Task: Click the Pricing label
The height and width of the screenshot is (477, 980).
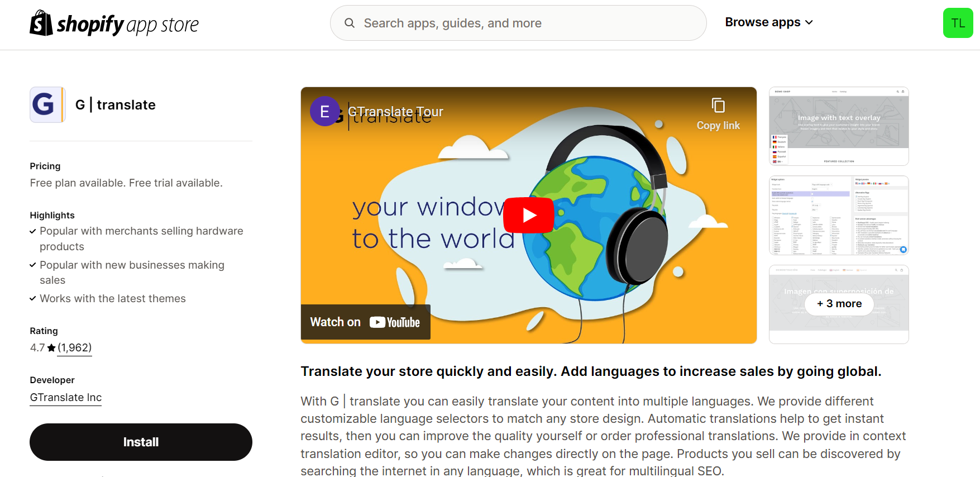Action: click(x=45, y=166)
